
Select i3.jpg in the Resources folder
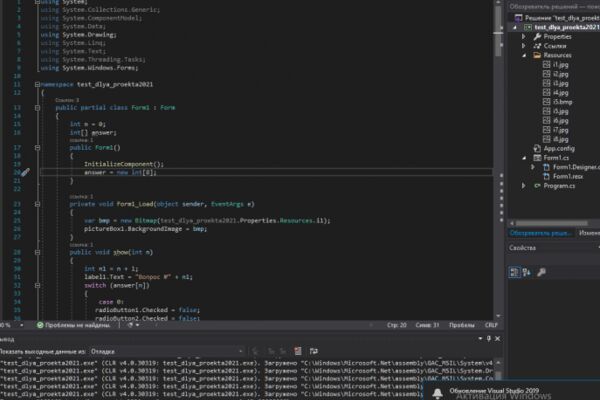pyautogui.click(x=561, y=83)
